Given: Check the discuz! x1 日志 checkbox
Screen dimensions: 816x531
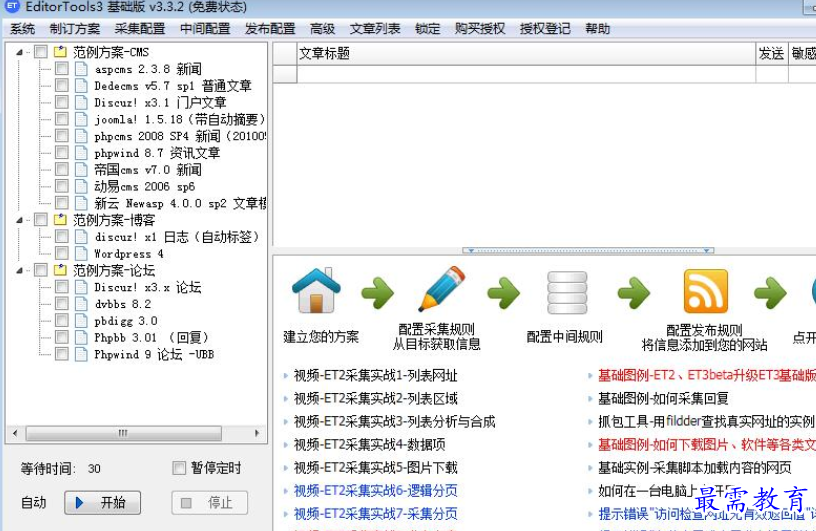Looking at the screenshot, I should [61, 237].
